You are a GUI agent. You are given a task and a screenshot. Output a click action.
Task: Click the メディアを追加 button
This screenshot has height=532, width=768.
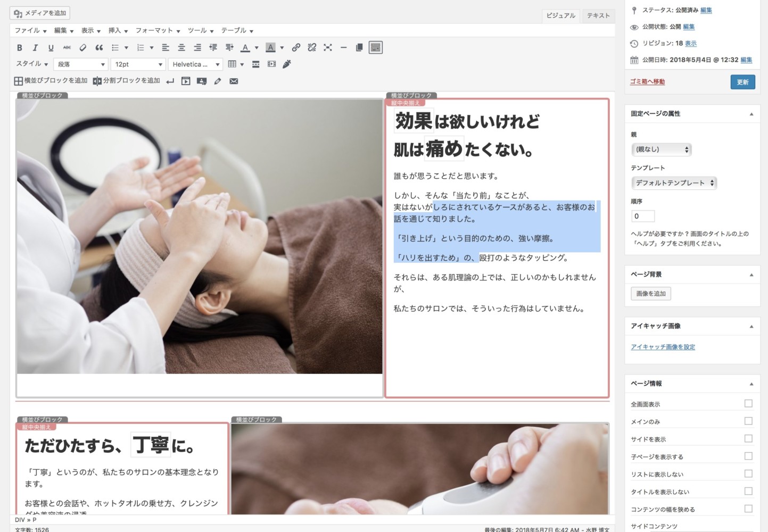tap(40, 13)
